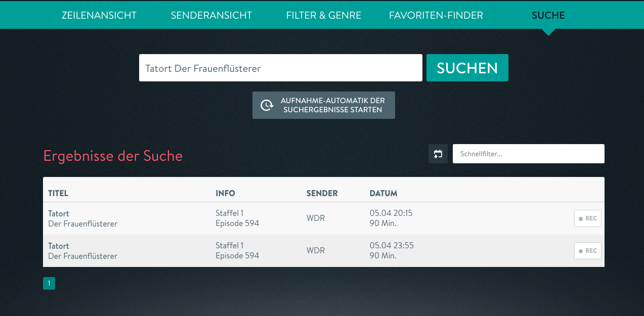Click Der Frauenflüsterer subtitle in the 23:55 row
Screen dimensions: 644x316
(82, 256)
